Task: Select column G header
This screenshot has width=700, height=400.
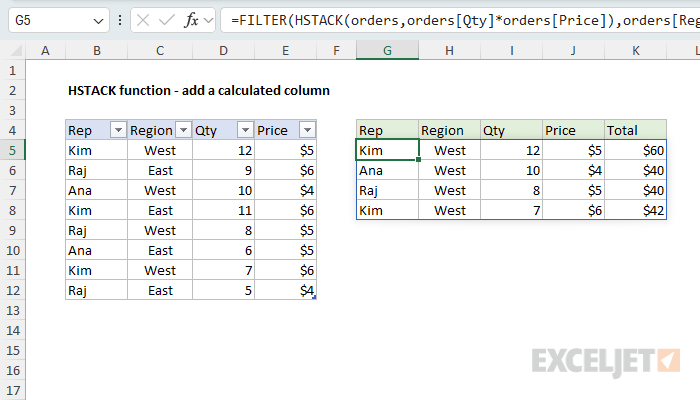Action: click(x=387, y=50)
